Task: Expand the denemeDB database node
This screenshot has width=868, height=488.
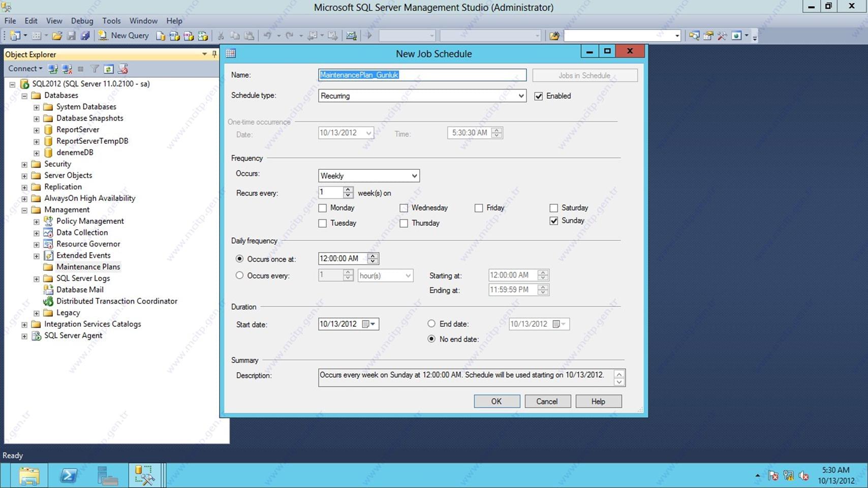Action: [36, 153]
